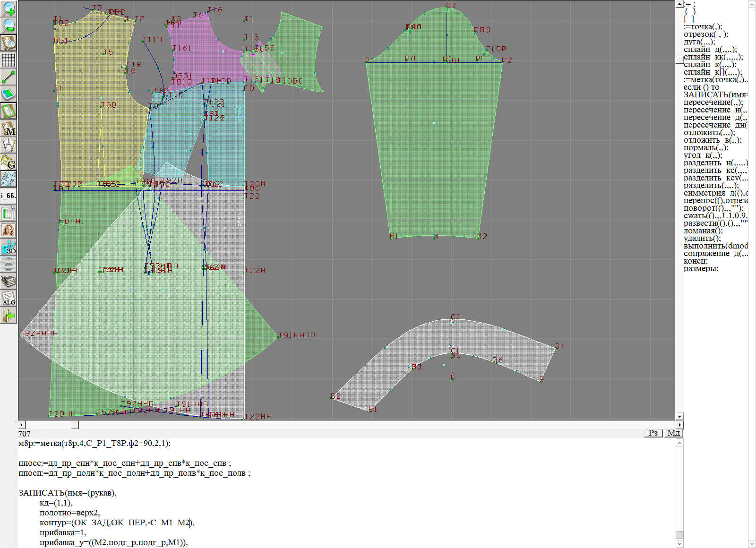Click the 'контур=' line in code editor
Viewport: 756px width, 548px height.
[x=117, y=522]
